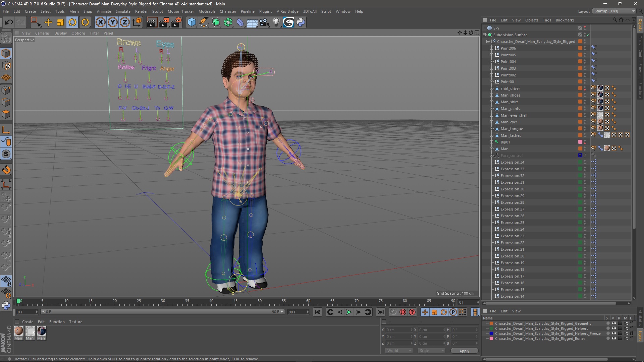Select the first Man material thumbnail
Image resolution: width=644 pixels, height=362 pixels.
[x=19, y=331]
